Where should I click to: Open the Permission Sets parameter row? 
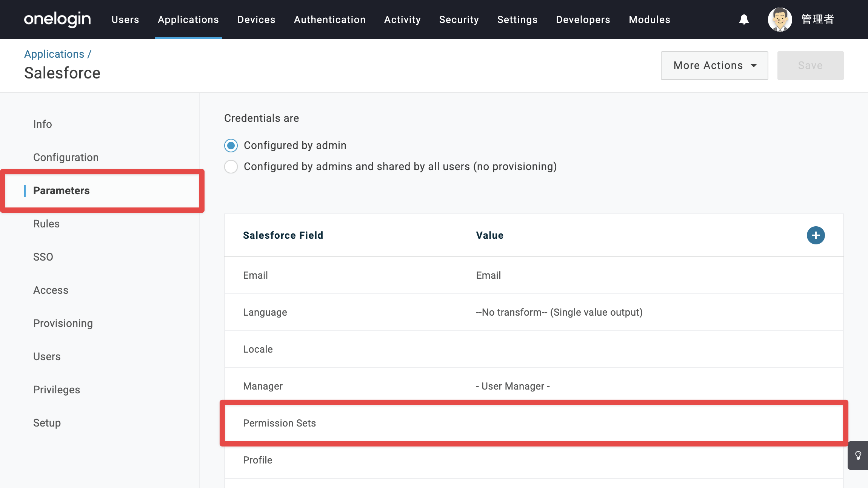coord(534,423)
